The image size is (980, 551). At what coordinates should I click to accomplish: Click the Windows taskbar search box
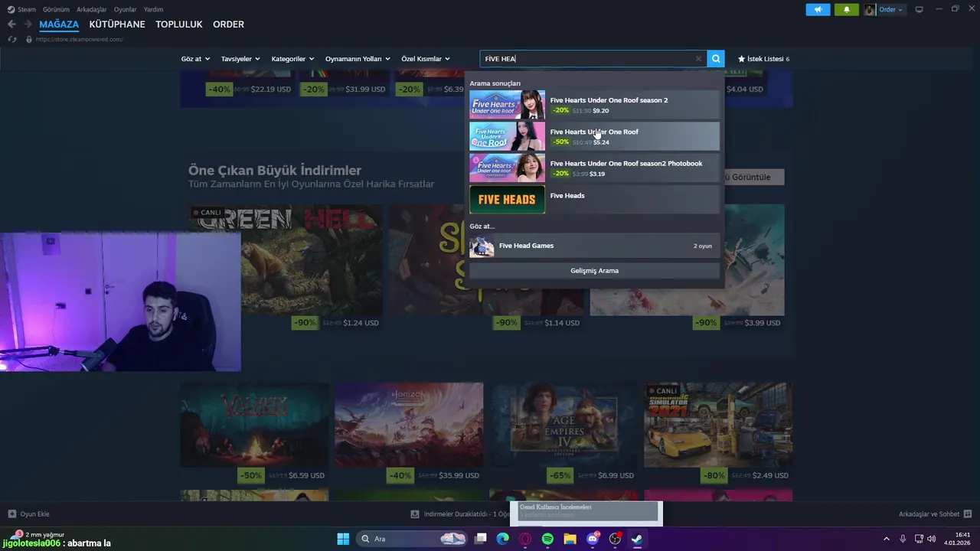[412, 539]
